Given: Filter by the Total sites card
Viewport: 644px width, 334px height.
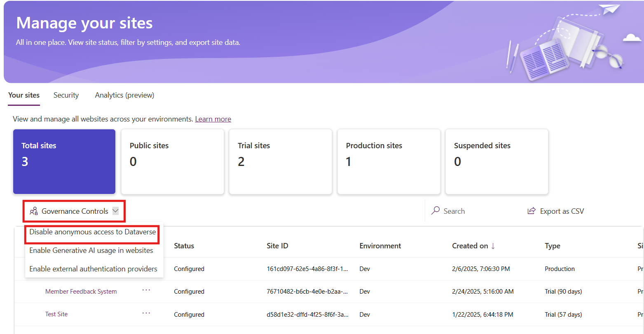Looking at the screenshot, I should (64, 161).
